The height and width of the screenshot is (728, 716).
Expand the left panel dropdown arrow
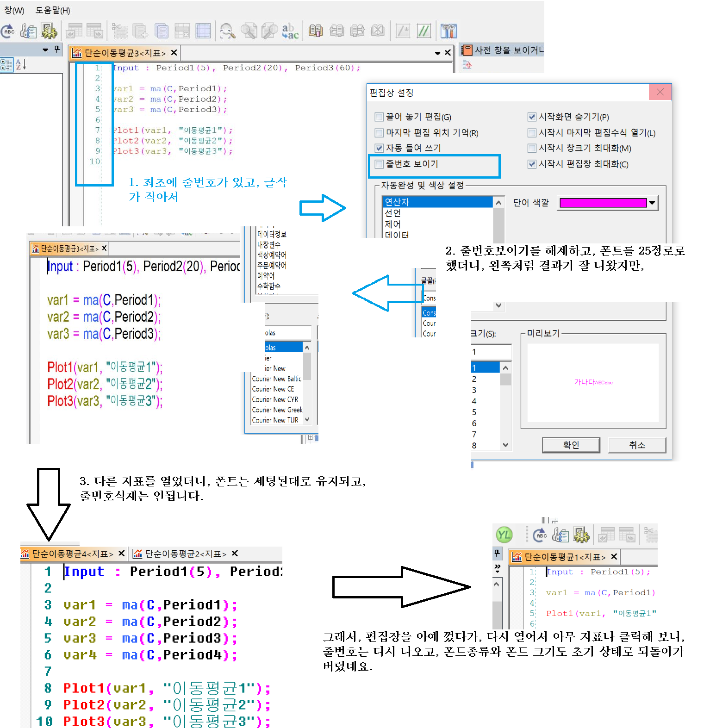[x=45, y=50]
